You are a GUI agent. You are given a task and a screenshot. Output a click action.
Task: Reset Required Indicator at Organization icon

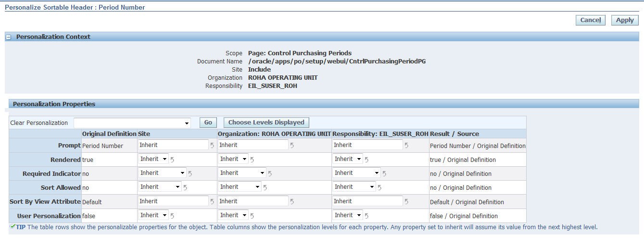pyautogui.click(x=270, y=173)
